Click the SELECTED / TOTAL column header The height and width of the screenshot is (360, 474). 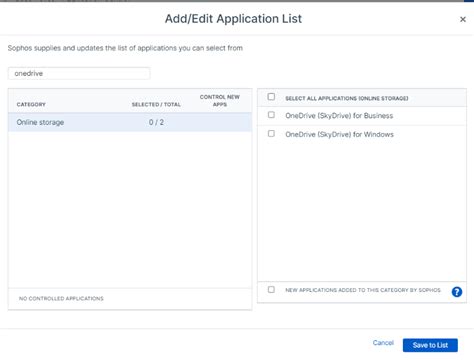[156, 104]
